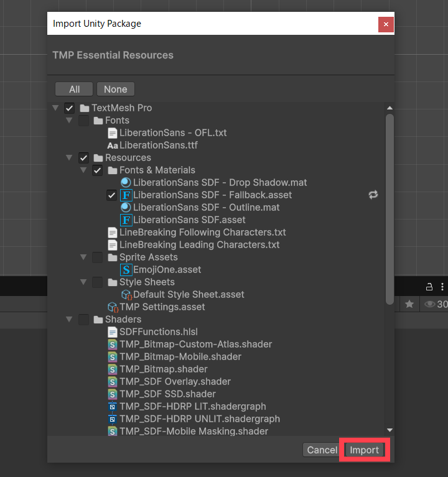
Task: Uncheck Fonts & Materials folder checkbox
Action: 98,170
